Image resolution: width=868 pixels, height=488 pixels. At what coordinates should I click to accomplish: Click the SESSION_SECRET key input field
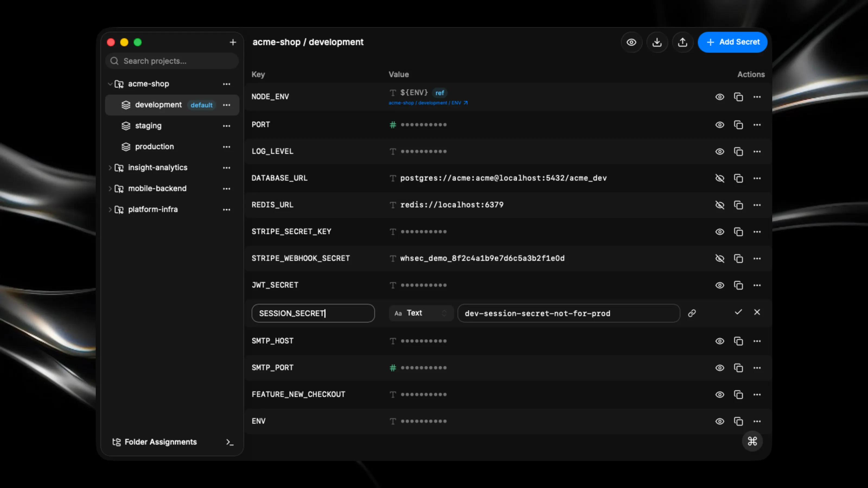tap(313, 313)
